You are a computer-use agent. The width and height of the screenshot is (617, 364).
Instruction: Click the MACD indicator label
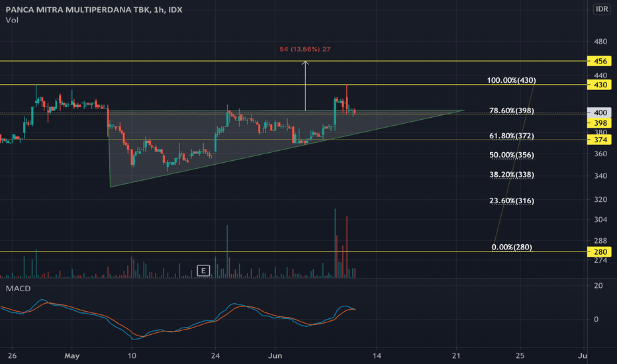pos(18,289)
